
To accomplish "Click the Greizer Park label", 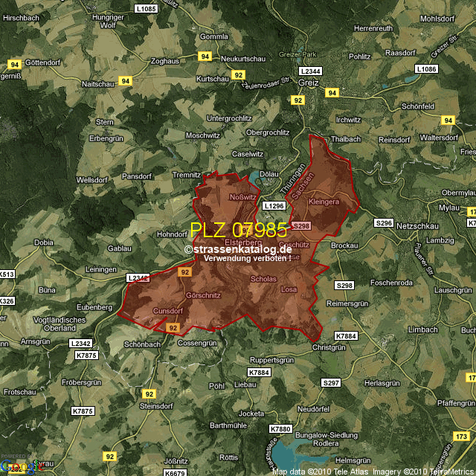I will [x=301, y=53].
